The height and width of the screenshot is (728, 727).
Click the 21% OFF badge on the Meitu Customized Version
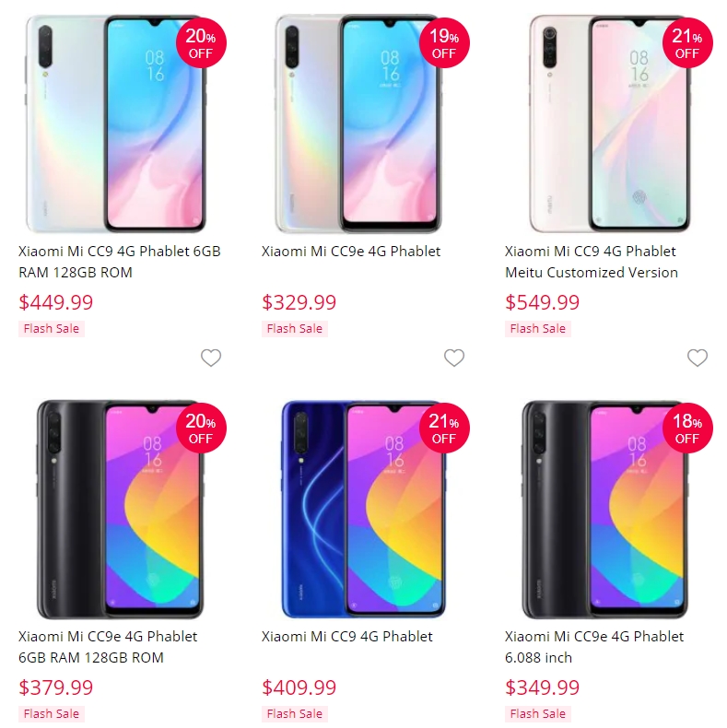[687, 42]
